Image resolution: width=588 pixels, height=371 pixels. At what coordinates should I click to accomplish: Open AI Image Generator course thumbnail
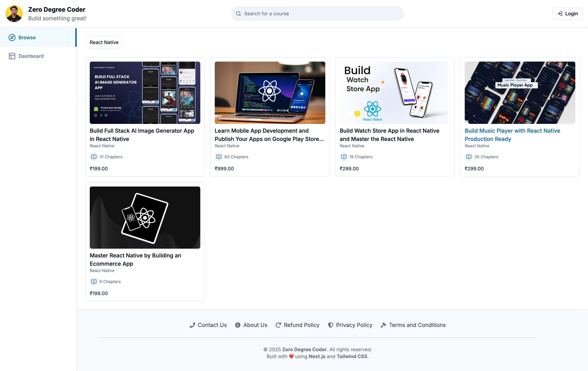tap(145, 93)
